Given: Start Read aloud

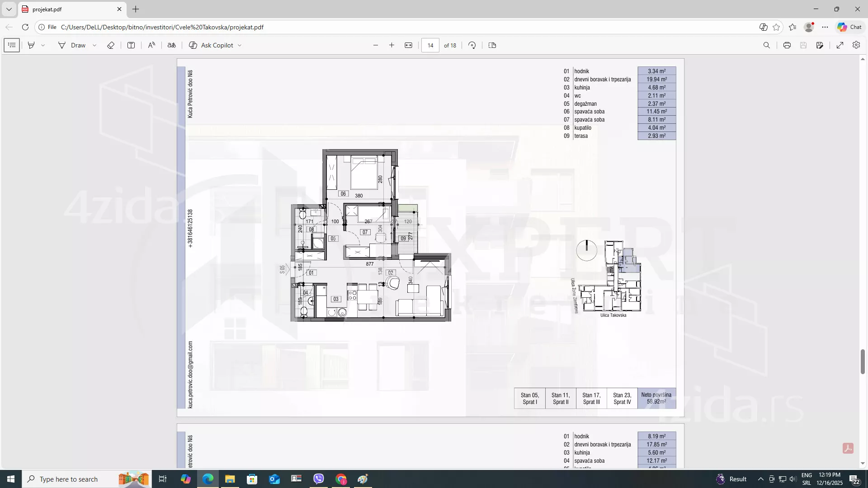Looking at the screenshot, I should [151, 45].
